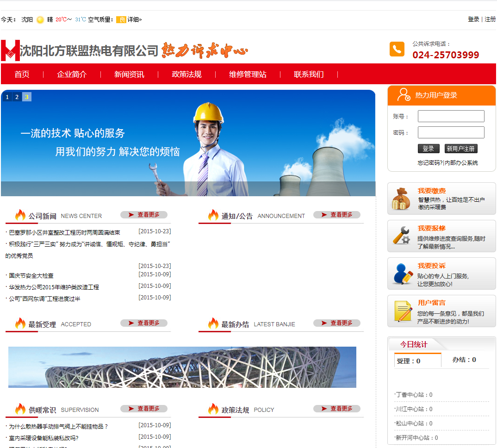This screenshot has width=497, height=448.
Task: Select 政策法规 in the red navigation bar
Action: tap(186, 74)
